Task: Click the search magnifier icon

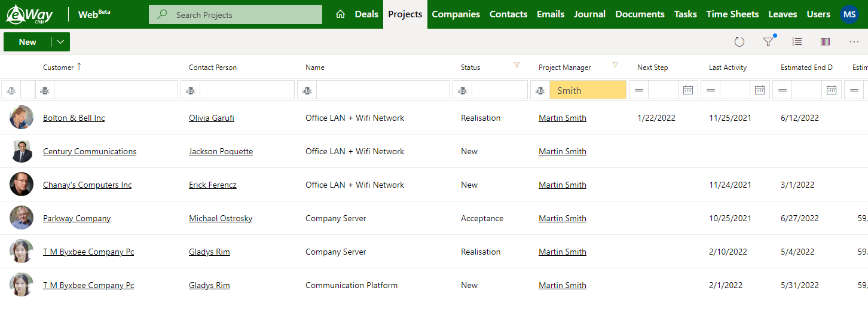Action: [x=162, y=14]
